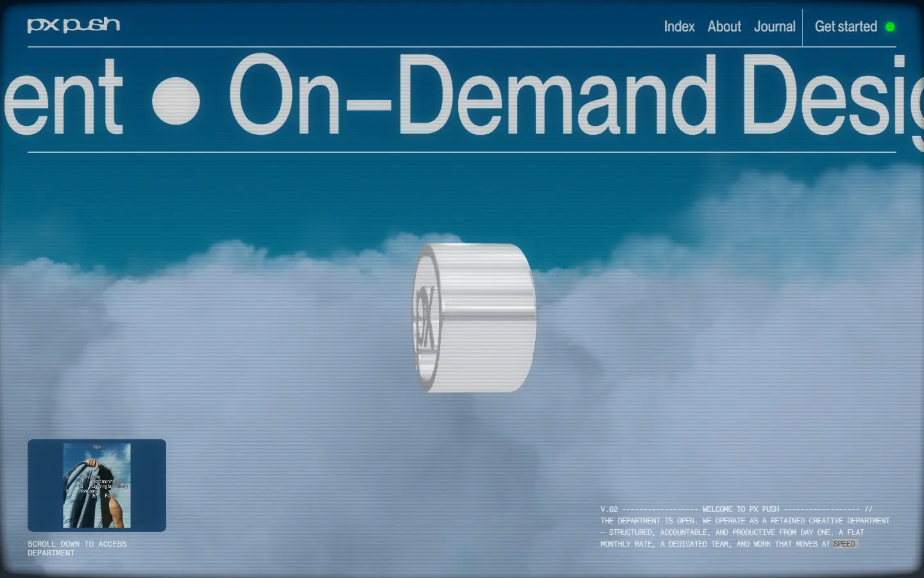Click "THE DEPARTMENT IS OPEN" sentence
The width and height of the screenshot is (924, 578).
[x=649, y=521]
